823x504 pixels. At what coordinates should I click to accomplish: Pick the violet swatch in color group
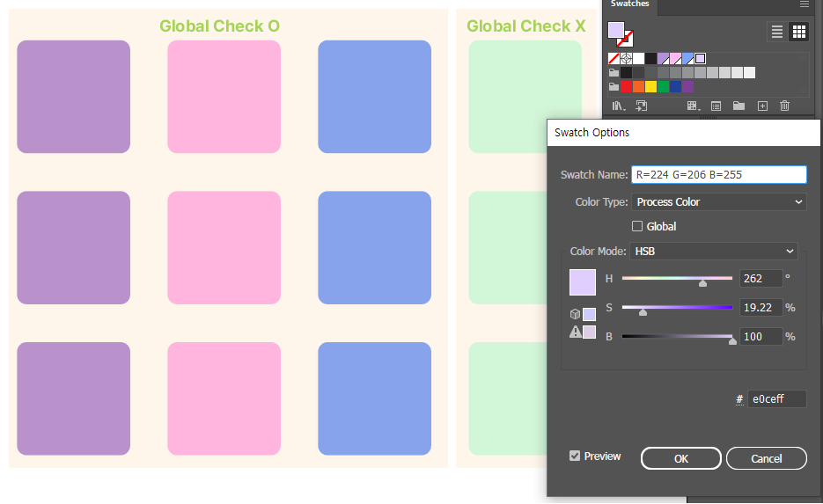(x=687, y=86)
